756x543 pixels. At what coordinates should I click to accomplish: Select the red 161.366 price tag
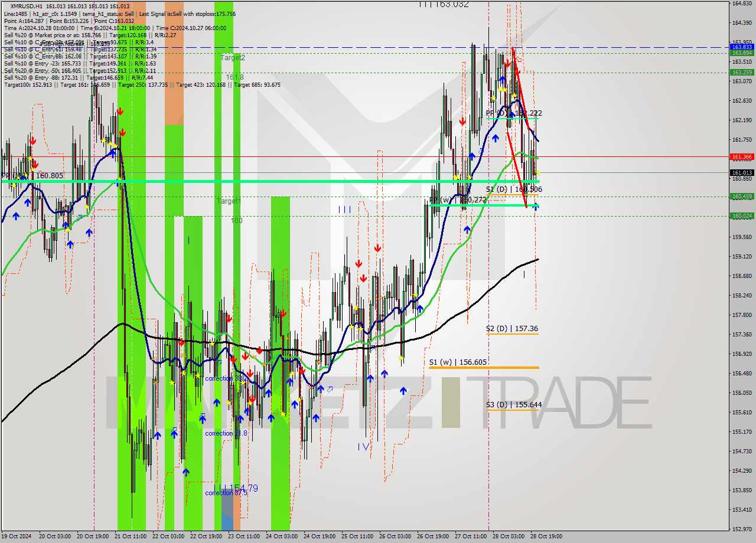coord(742,157)
